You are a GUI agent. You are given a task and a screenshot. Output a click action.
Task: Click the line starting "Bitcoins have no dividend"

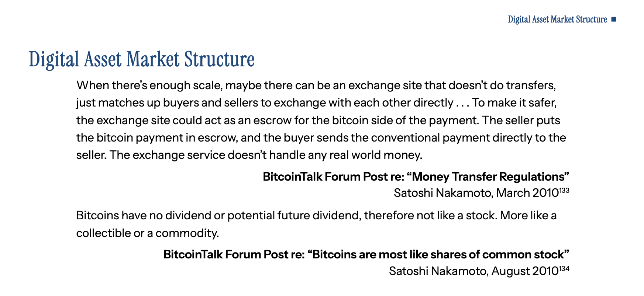point(316,215)
